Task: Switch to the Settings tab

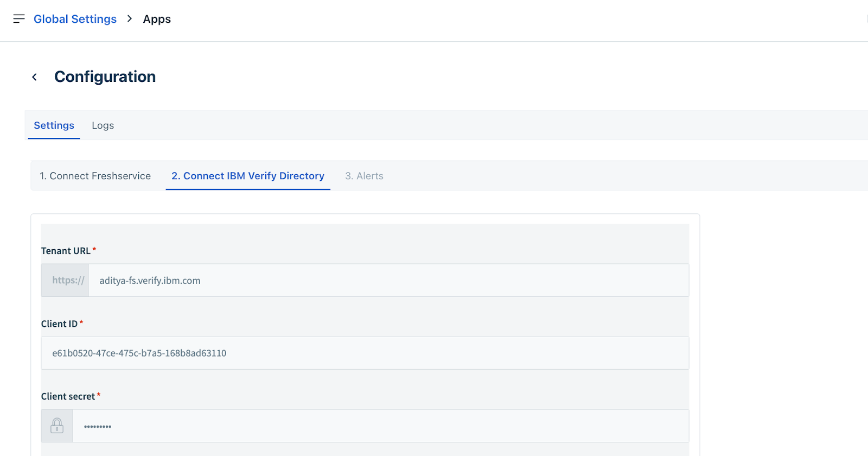Action: [x=54, y=125]
